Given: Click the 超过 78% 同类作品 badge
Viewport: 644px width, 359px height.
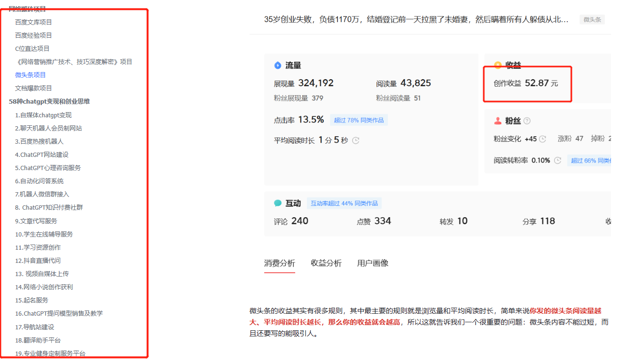Looking at the screenshot, I should click(359, 120).
